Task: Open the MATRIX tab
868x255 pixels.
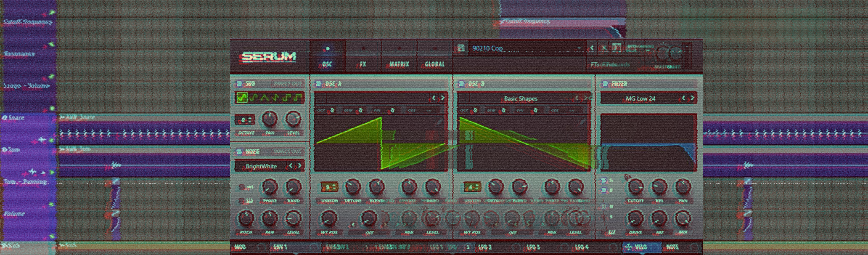Action: pyautogui.click(x=399, y=56)
